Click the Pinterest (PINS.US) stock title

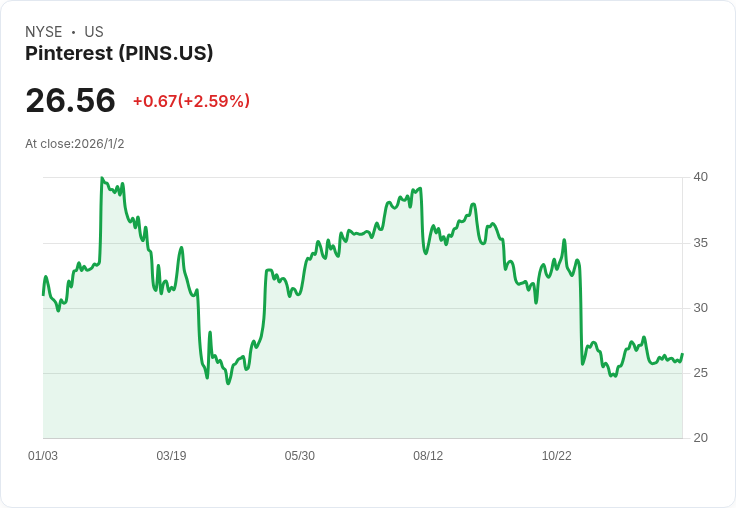[x=119, y=54]
